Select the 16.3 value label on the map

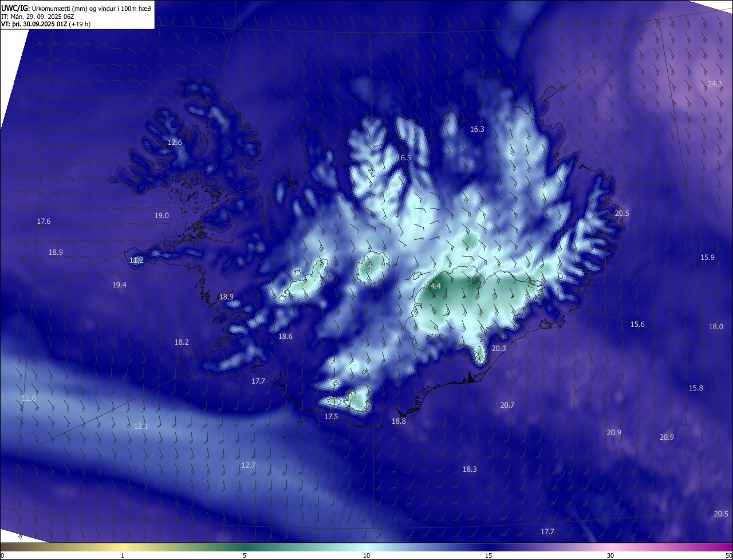[x=477, y=129]
